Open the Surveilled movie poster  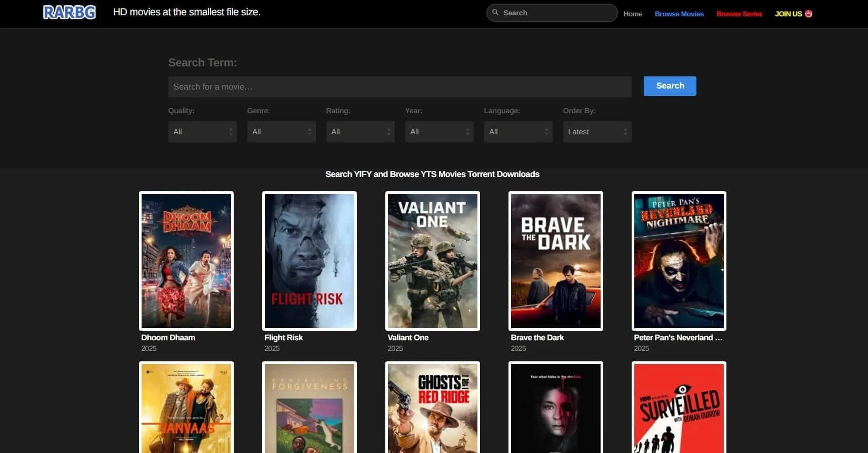(x=679, y=407)
